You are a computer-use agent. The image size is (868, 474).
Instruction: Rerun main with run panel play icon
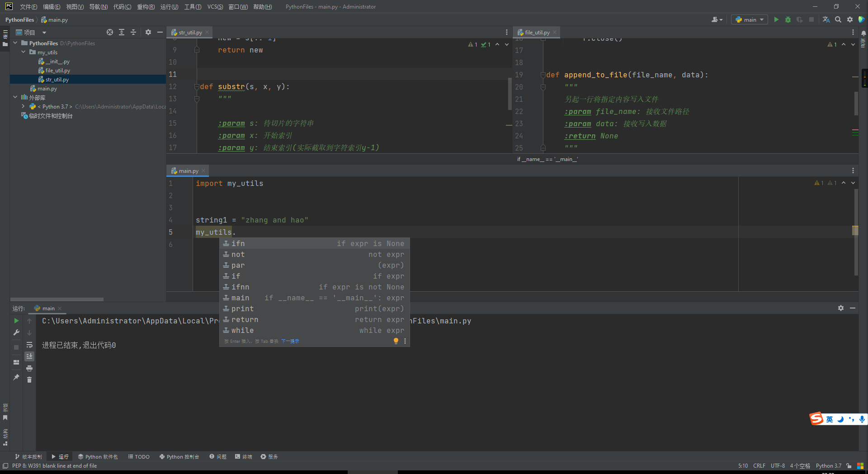pos(16,321)
